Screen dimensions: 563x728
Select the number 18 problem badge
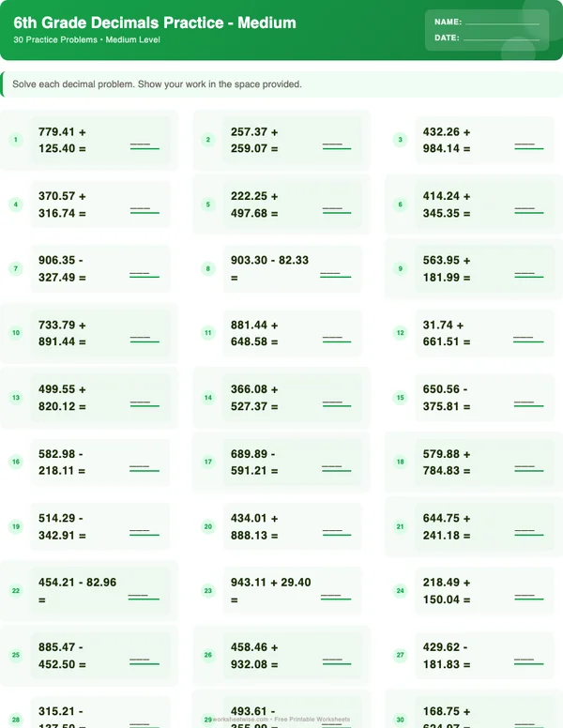[x=401, y=462]
